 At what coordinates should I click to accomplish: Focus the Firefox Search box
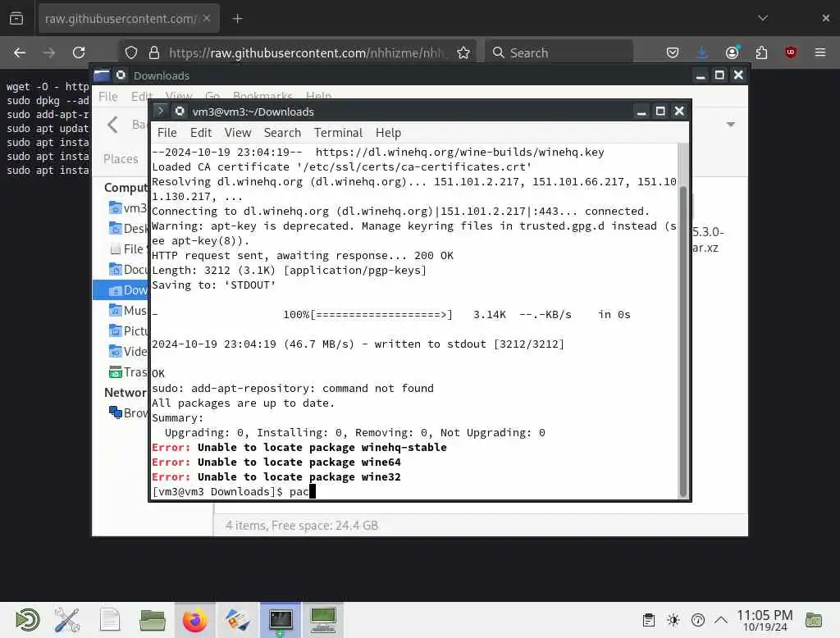point(559,52)
